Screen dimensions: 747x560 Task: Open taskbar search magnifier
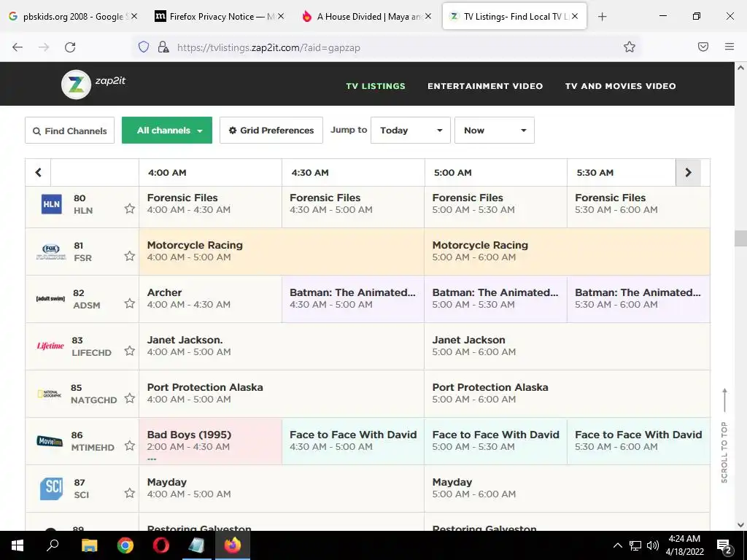click(x=53, y=545)
